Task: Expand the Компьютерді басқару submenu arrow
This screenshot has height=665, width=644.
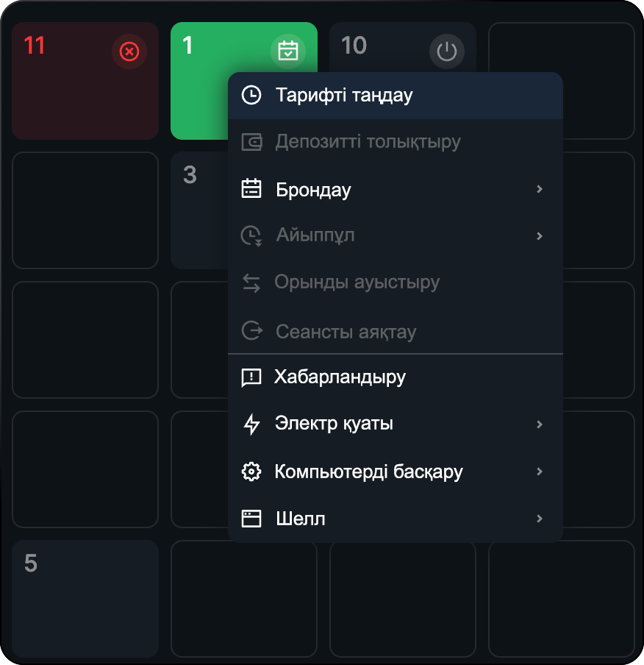Action: click(540, 472)
